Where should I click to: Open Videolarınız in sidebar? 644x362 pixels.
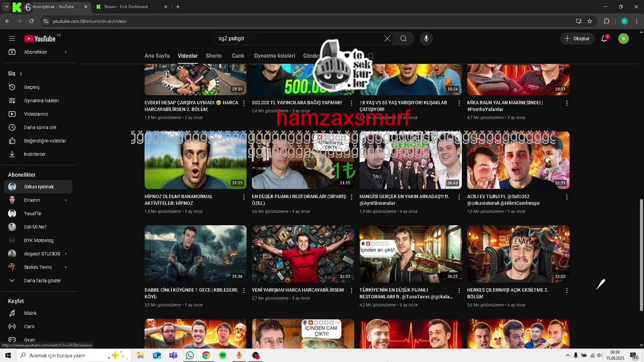(38, 114)
